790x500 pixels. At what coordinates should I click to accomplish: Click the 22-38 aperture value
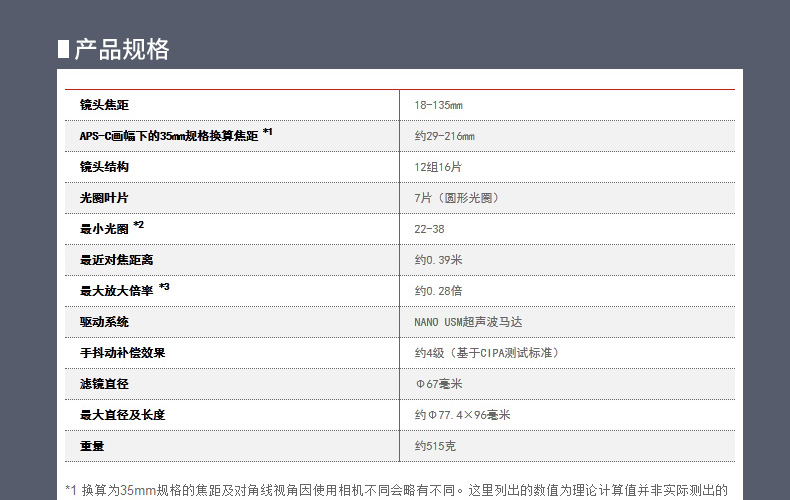point(429,229)
